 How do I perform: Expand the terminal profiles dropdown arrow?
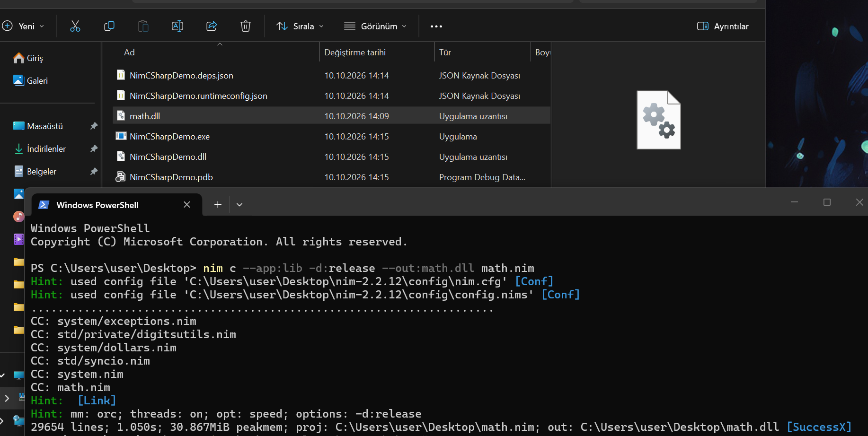[x=239, y=205]
